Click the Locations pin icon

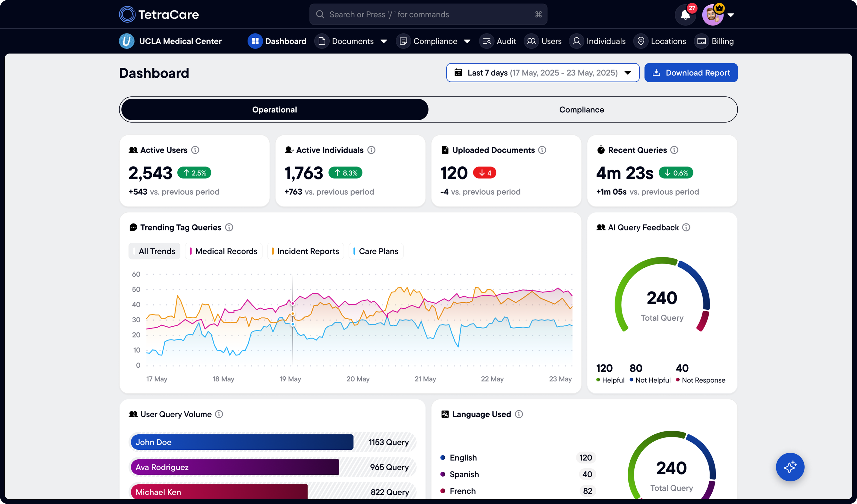coord(641,41)
